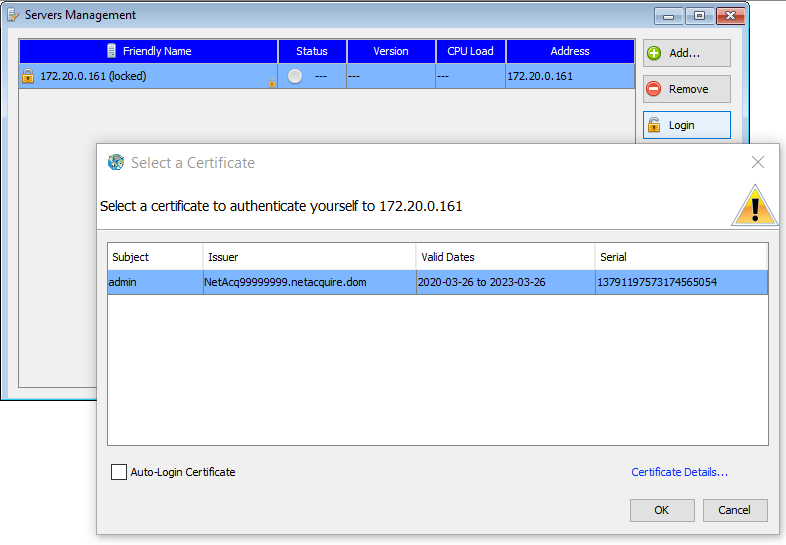
Task: Click the Add... button in Servers Management
Action: (687, 53)
